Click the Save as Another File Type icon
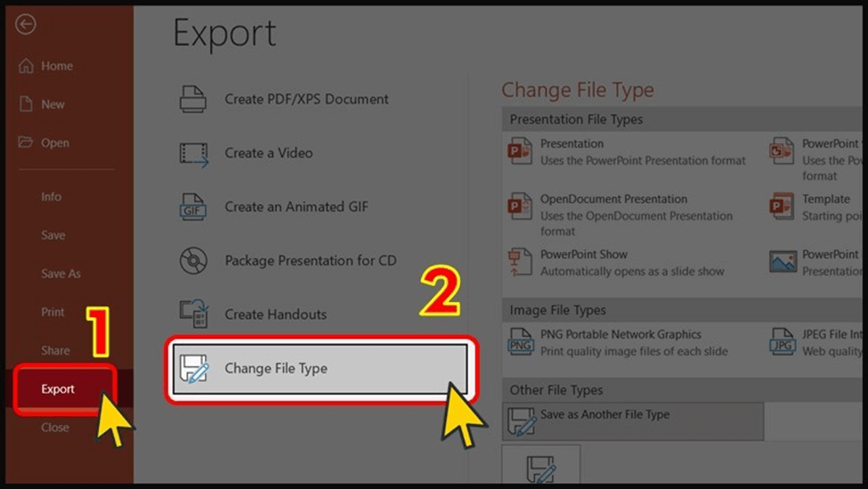The image size is (868, 489). pyautogui.click(x=522, y=422)
